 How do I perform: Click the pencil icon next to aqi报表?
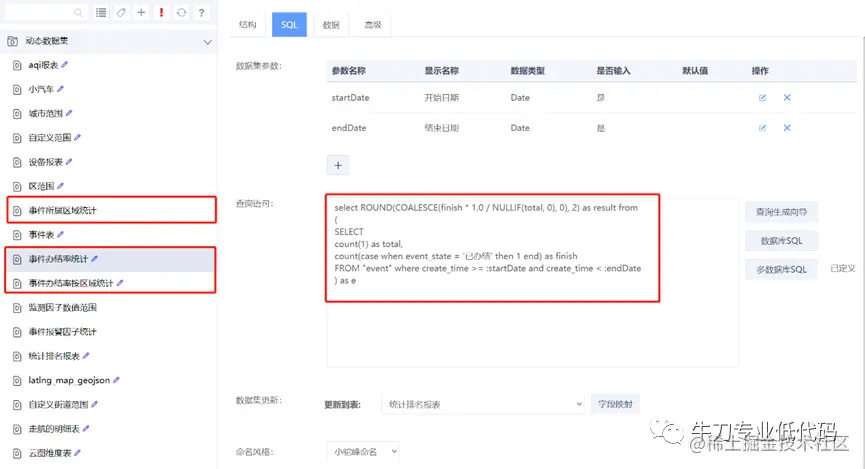(x=65, y=65)
